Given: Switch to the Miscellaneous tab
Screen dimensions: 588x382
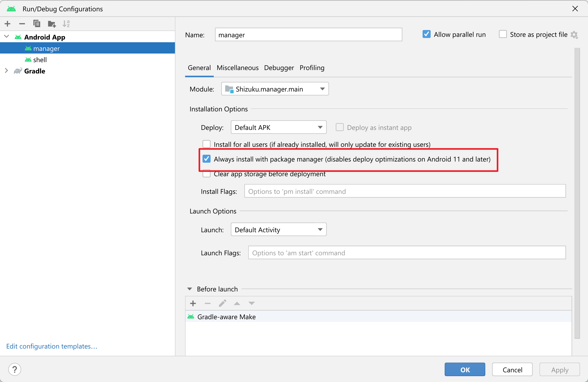Looking at the screenshot, I should (x=237, y=68).
